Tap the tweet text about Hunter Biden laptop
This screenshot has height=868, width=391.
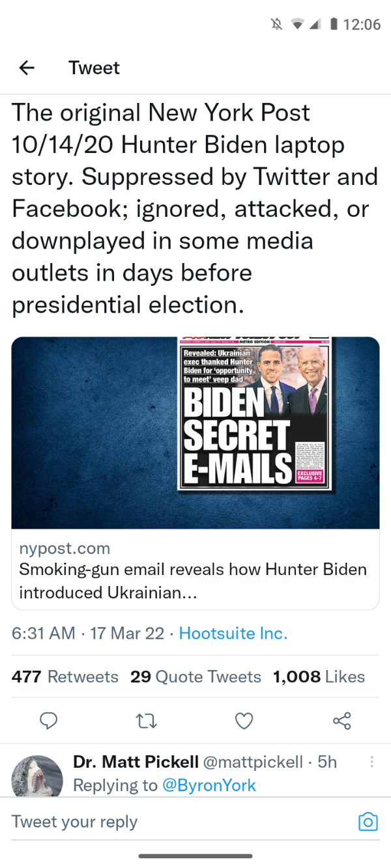(x=195, y=208)
